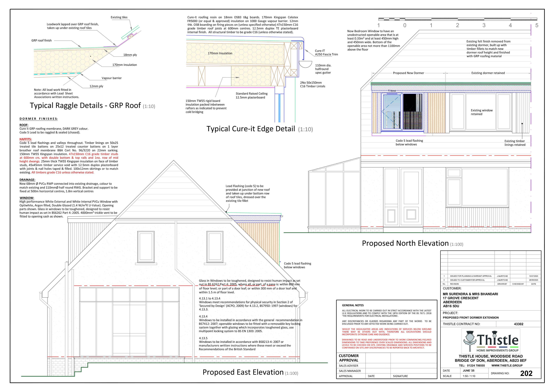
Task: Click 'ISSUED FOR PLANNING & WARRANT APPROVAL' revision row
Action: (491, 276)
